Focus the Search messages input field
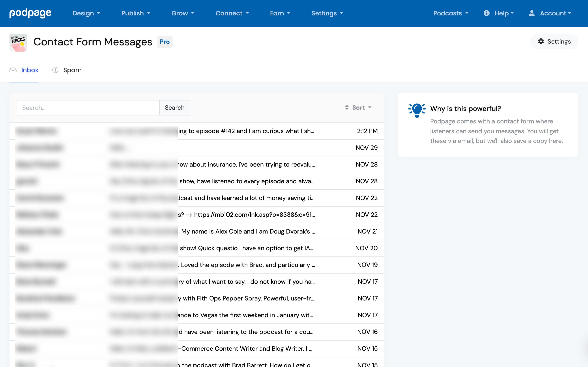The height and width of the screenshot is (367, 588). (x=88, y=108)
